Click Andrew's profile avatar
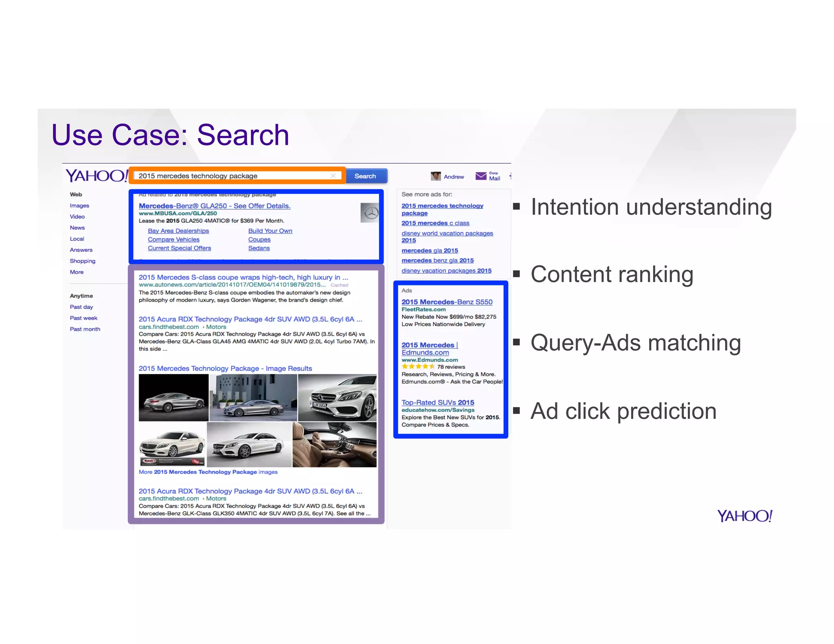The image size is (834, 644). 436,176
